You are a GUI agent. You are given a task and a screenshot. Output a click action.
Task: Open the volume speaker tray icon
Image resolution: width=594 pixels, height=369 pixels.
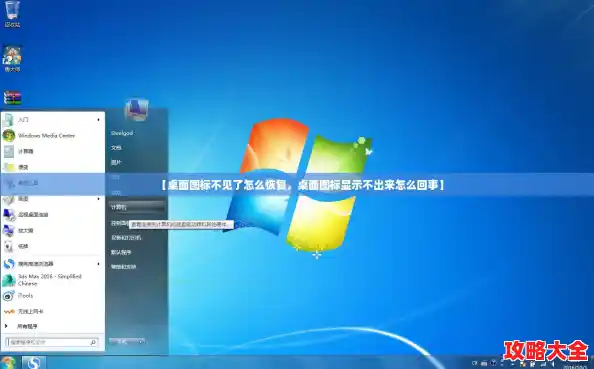point(552,364)
